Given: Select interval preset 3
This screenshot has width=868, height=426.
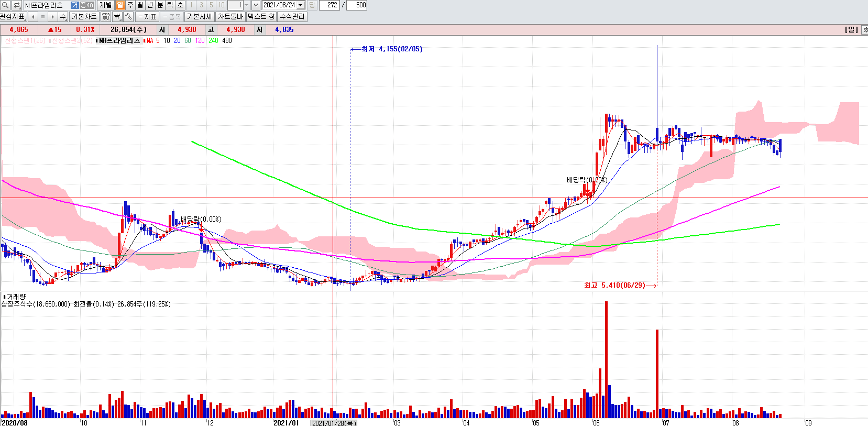Looking at the screenshot, I should coord(201,5).
